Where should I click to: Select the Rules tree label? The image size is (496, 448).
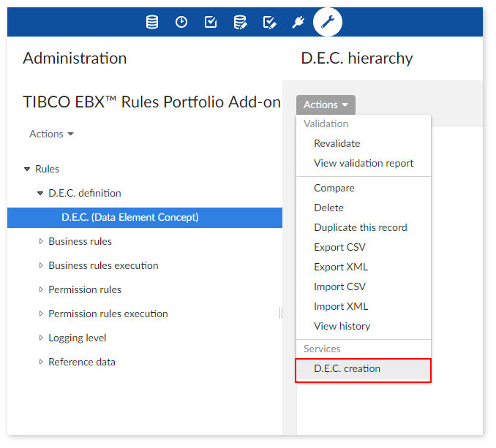click(x=47, y=170)
